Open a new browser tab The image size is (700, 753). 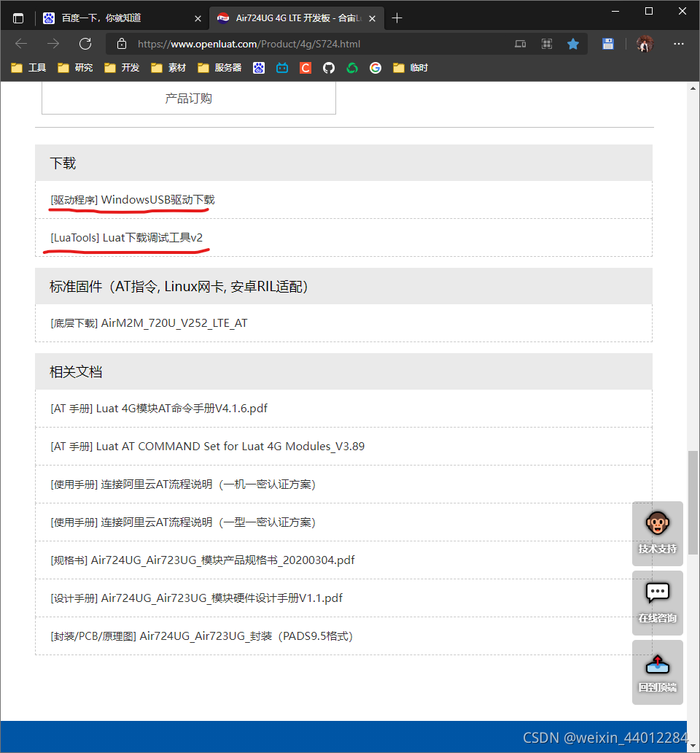pyautogui.click(x=397, y=18)
